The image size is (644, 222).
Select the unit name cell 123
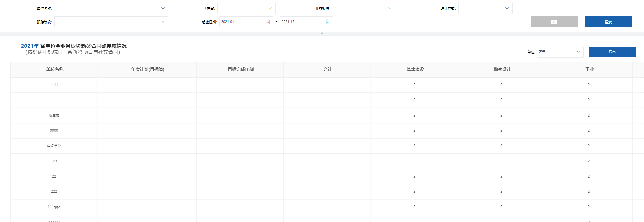[x=54, y=161]
